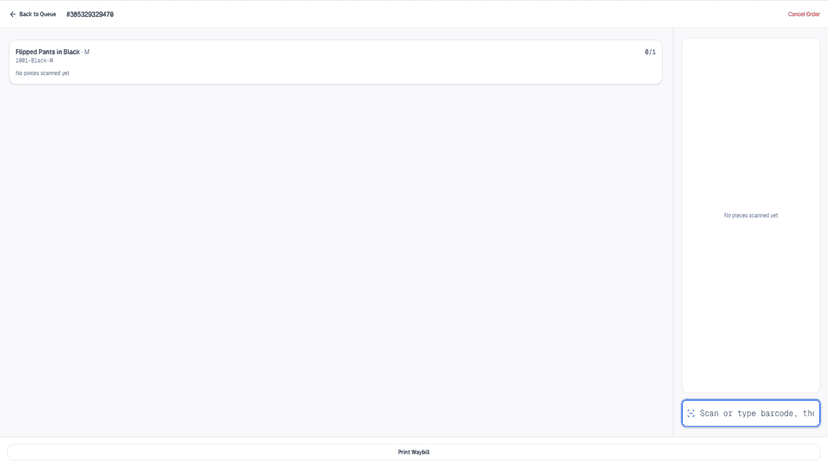This screenshot has height=466, width=828.
Task: Click the Print Waybill button
Action: (x=413, y=452)
